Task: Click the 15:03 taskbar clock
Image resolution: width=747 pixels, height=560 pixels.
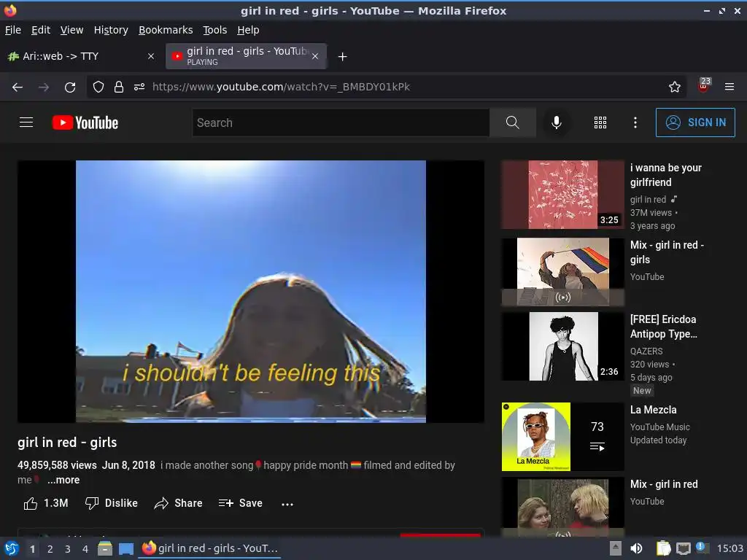Action: (x=729, y=548)
